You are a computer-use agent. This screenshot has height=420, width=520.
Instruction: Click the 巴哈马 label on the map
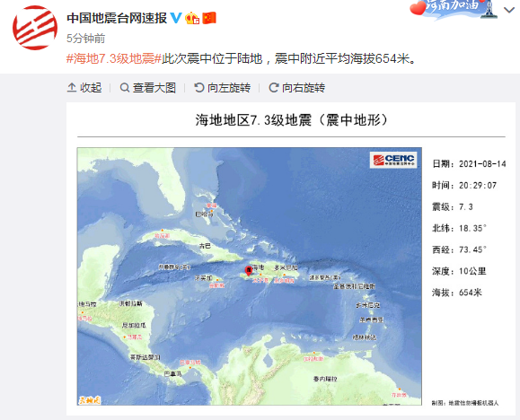(204, 214)
